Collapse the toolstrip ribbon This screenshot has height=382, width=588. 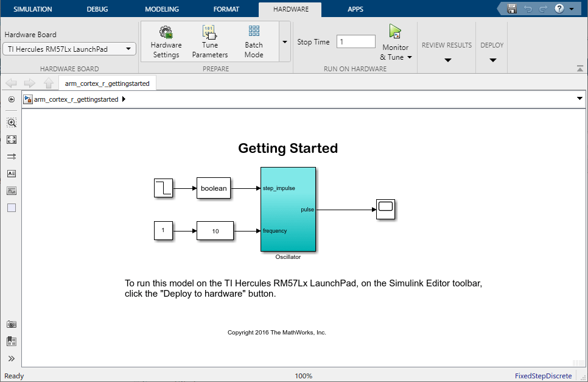tap(579, 69)
